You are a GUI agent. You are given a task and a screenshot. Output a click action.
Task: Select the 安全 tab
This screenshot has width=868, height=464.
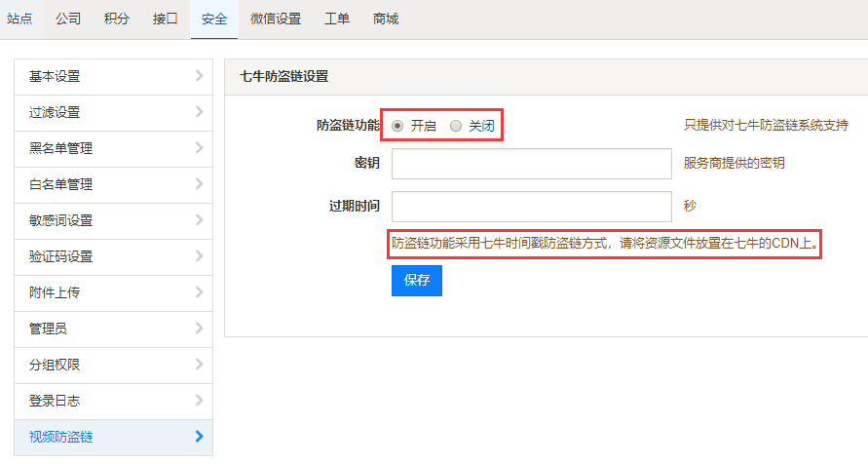pos(214,19)
